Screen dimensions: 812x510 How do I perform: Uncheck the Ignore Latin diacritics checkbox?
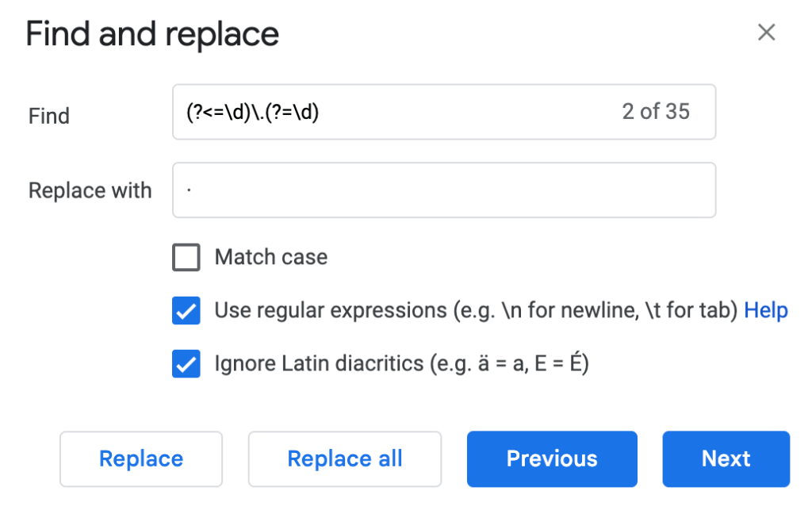(186, 364)
